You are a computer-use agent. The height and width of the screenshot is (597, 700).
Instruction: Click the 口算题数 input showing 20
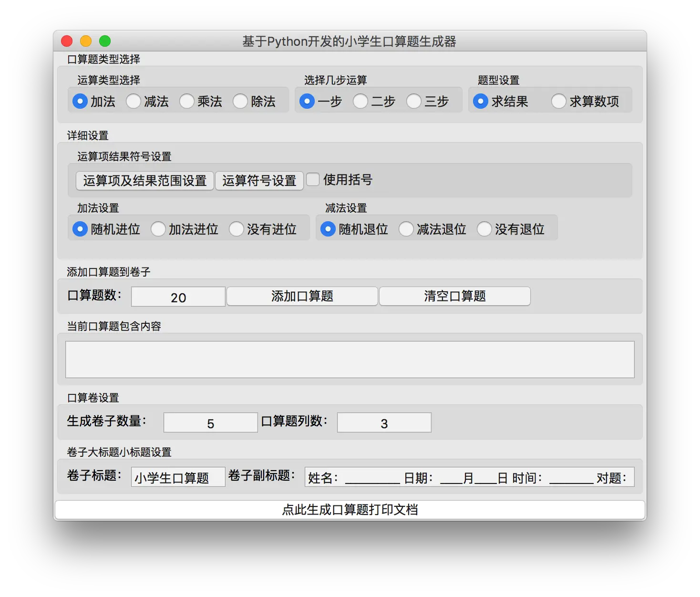pos(178,297)
